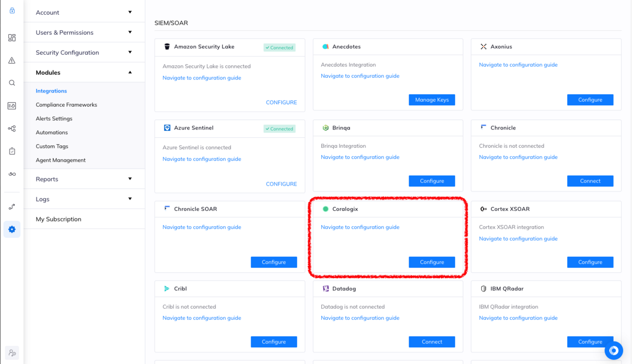The width and height of the screenshot is (632, 364).
Task: Click 'Cribl is not connected' text
Action: pos(189,307)
